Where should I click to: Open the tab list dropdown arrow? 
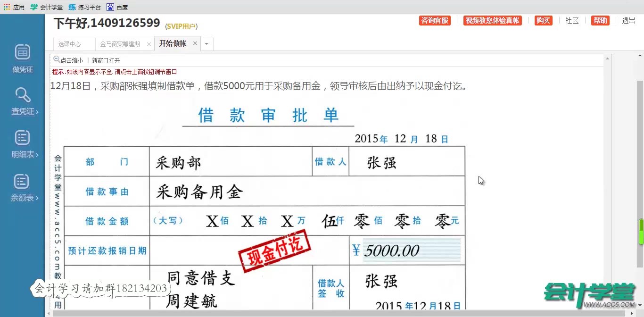206,43
